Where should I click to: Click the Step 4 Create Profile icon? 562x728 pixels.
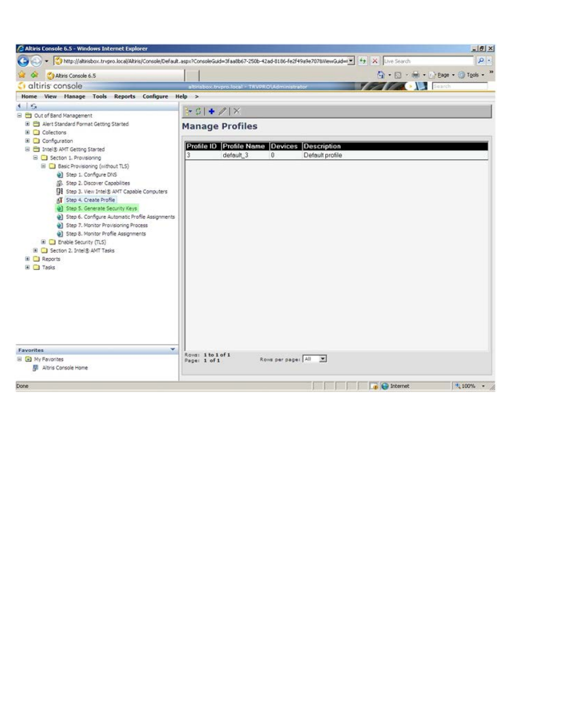coord(59,200)
